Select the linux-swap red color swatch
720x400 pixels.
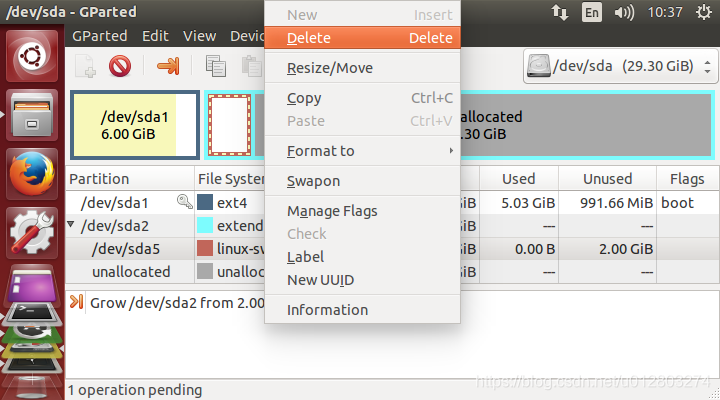[205, 248]
